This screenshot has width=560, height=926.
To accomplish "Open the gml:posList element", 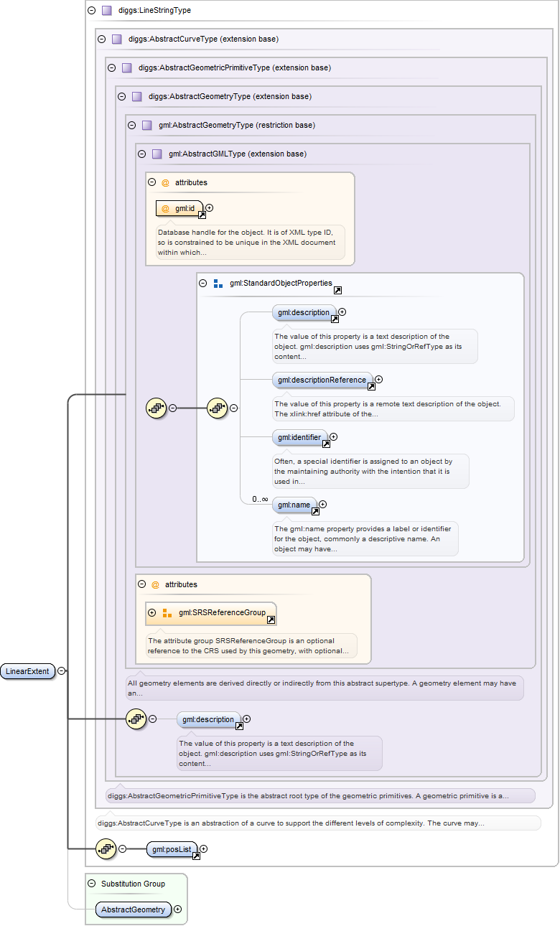I will click(169, 849).
